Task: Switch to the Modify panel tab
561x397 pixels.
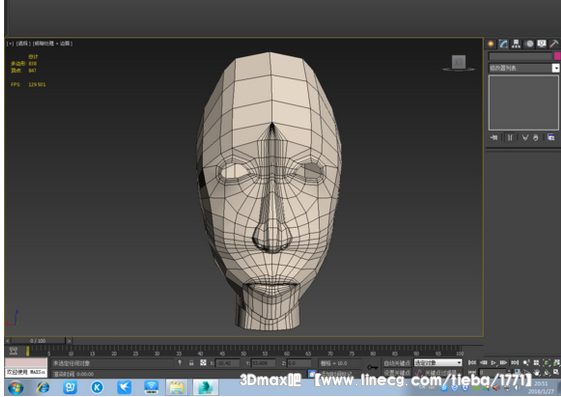Action: (x=503, y=44)
